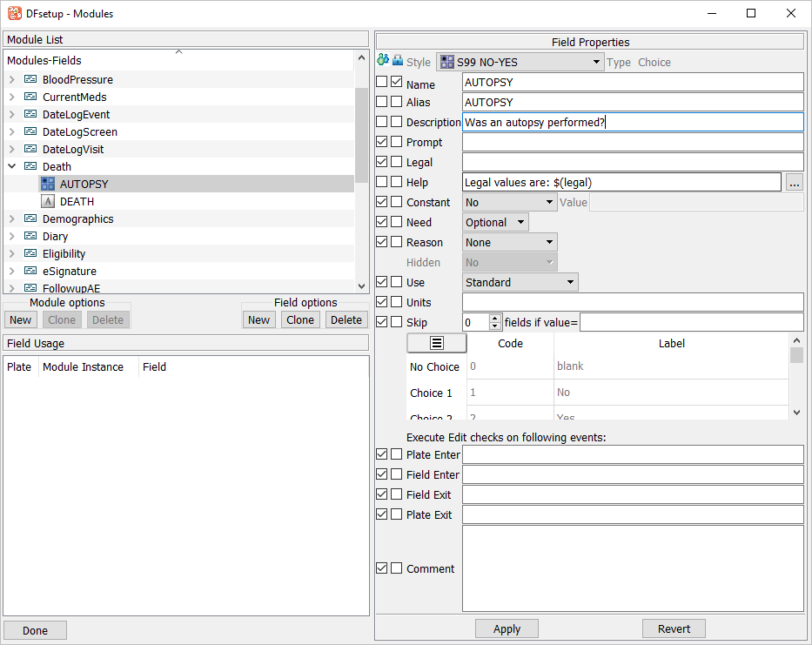Click the list menu icon above choice codes
812x645 pixels.
tap(437, 343)
